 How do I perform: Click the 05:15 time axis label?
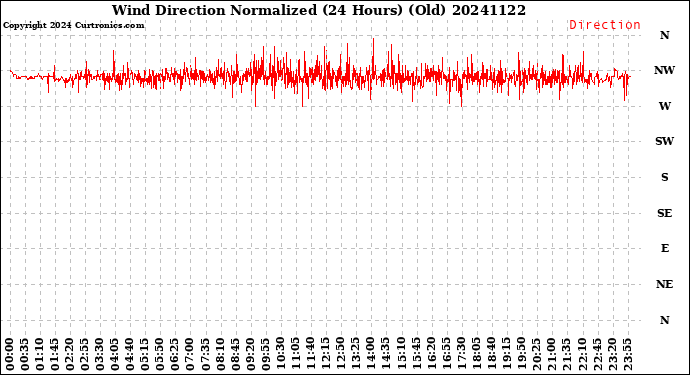145,355
